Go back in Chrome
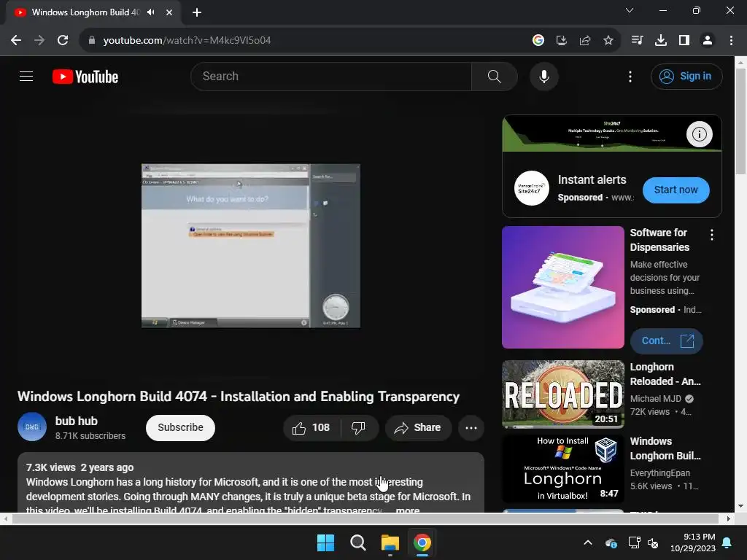The image size is (747, 560). click(x=16, y=41)
